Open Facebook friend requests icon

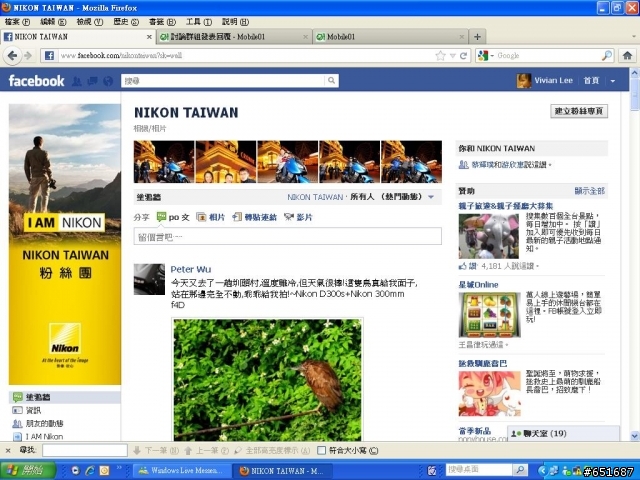click(x=76, y=81)
